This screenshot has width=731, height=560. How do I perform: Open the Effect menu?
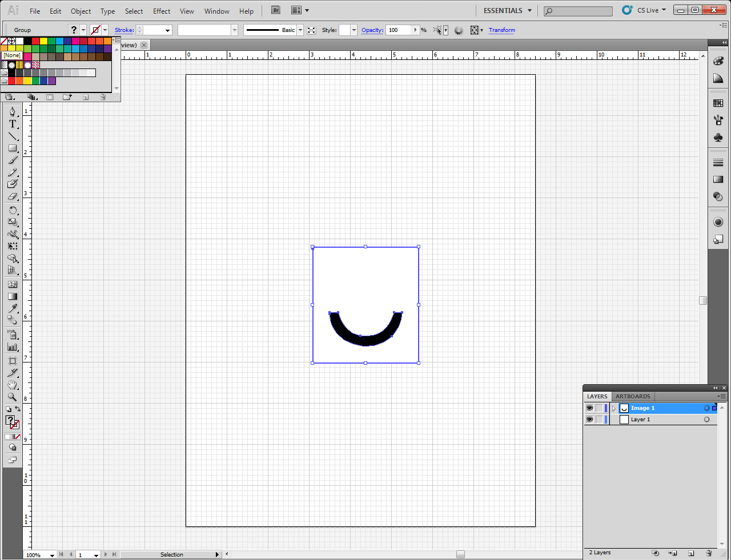pos(162,11)
